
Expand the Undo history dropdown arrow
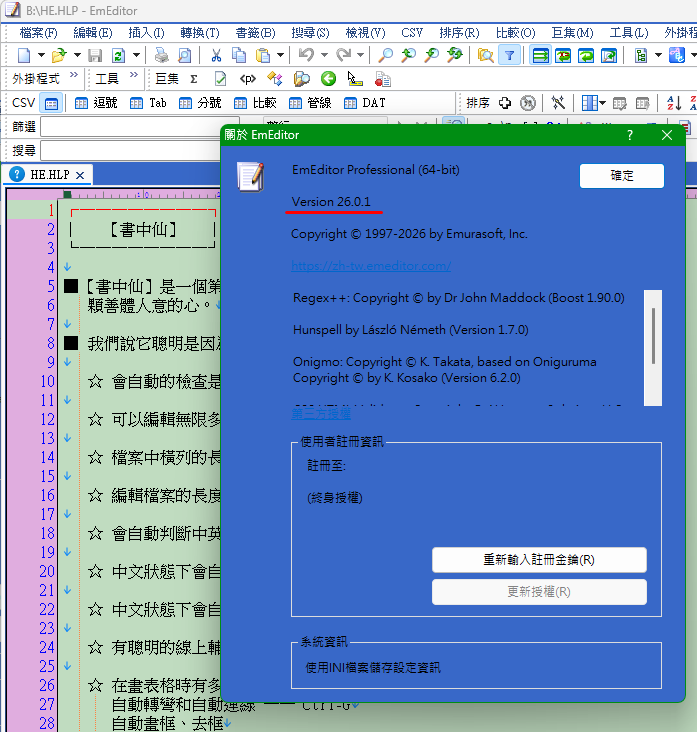tap(324, 56)
